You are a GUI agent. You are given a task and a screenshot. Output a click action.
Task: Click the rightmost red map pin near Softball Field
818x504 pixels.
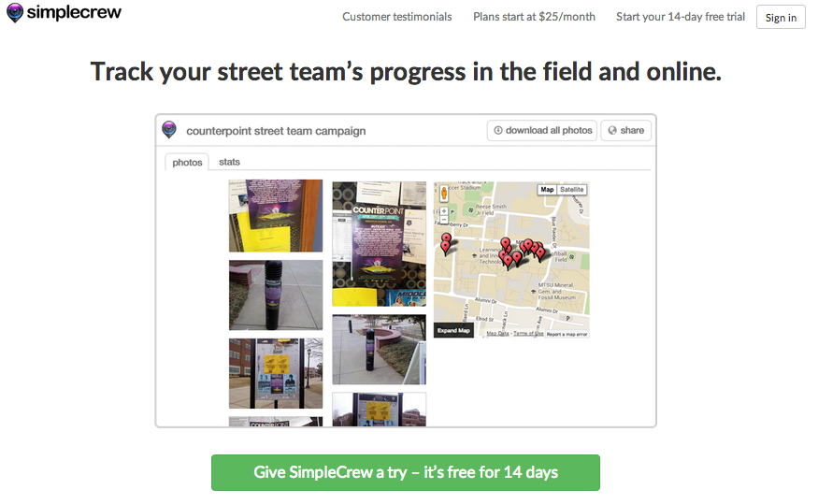coord(540,255)
